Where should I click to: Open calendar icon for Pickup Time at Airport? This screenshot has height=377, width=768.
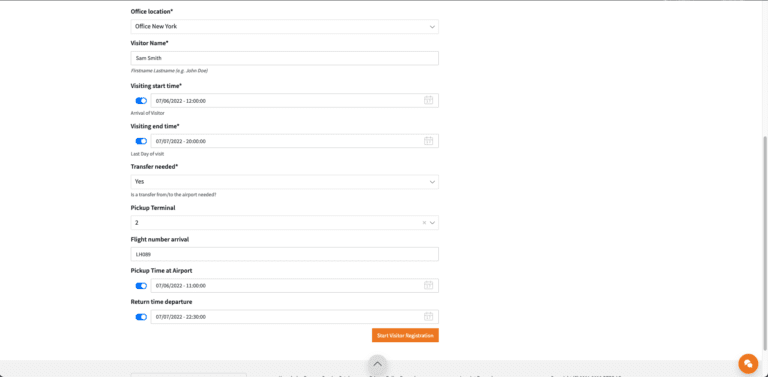tap(428, 285)
